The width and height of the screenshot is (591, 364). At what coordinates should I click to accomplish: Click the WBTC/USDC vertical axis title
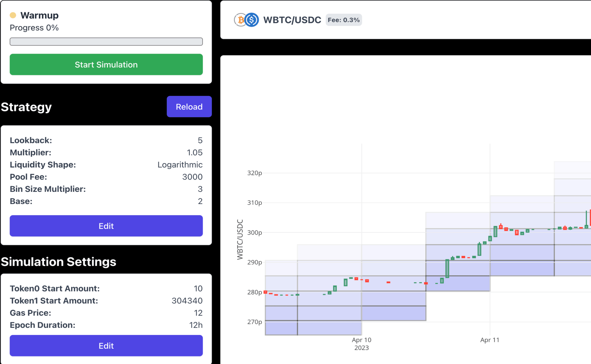[240, 239]
